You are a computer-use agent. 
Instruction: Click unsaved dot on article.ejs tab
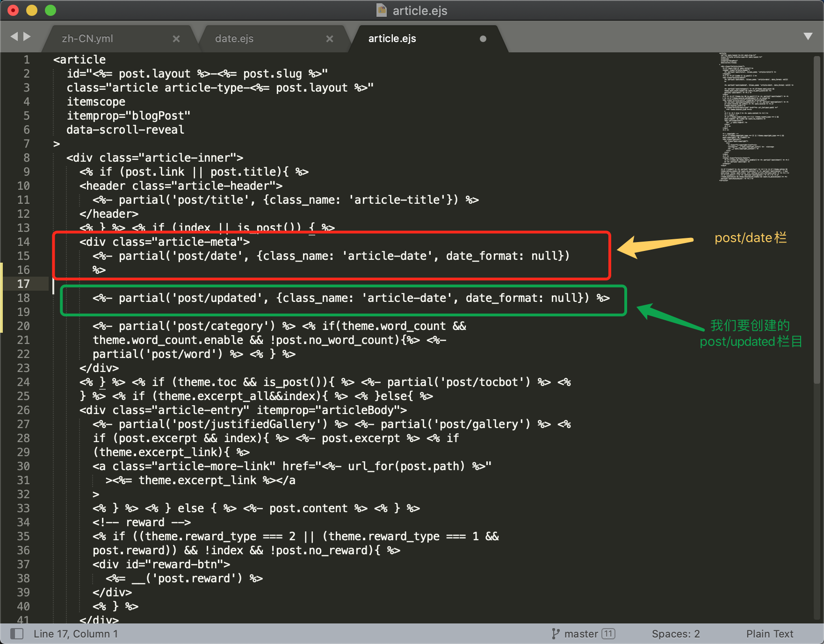coord(483,39)
